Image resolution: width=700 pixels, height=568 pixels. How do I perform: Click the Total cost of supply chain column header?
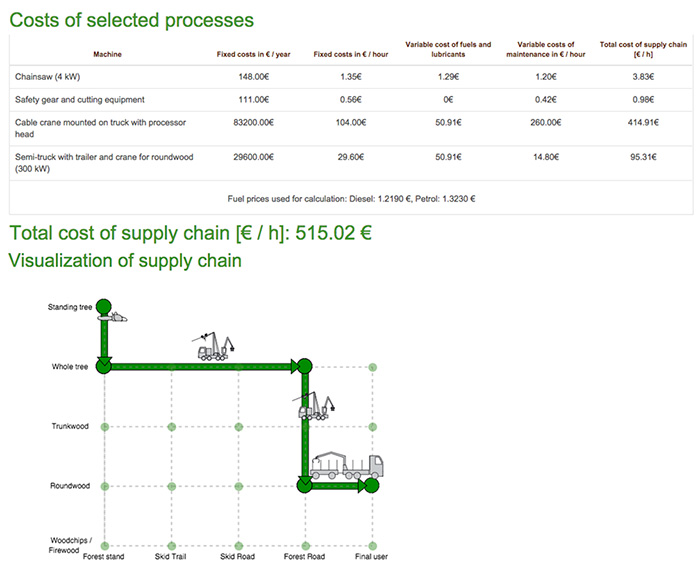point(643,49)
